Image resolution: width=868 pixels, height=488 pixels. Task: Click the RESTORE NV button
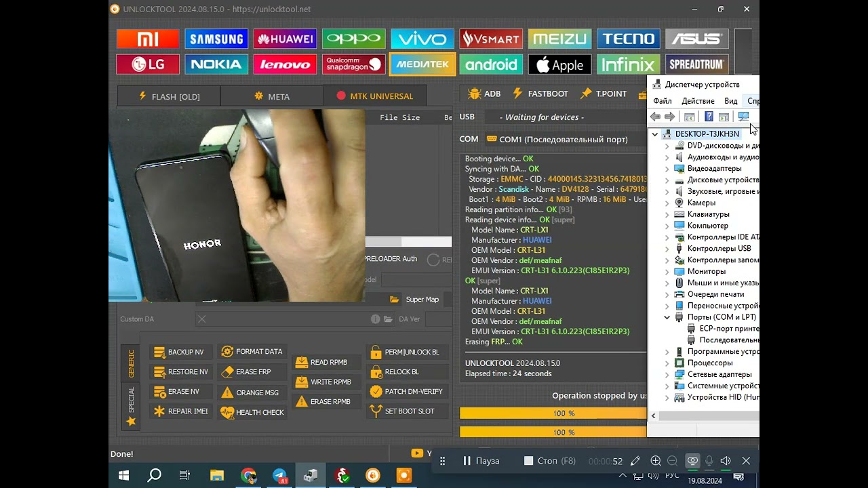(180, 372)
